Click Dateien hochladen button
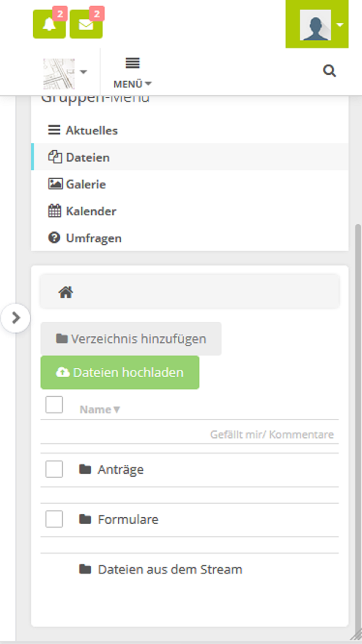This screenshot has width=362, height=644. pos(120,372)
